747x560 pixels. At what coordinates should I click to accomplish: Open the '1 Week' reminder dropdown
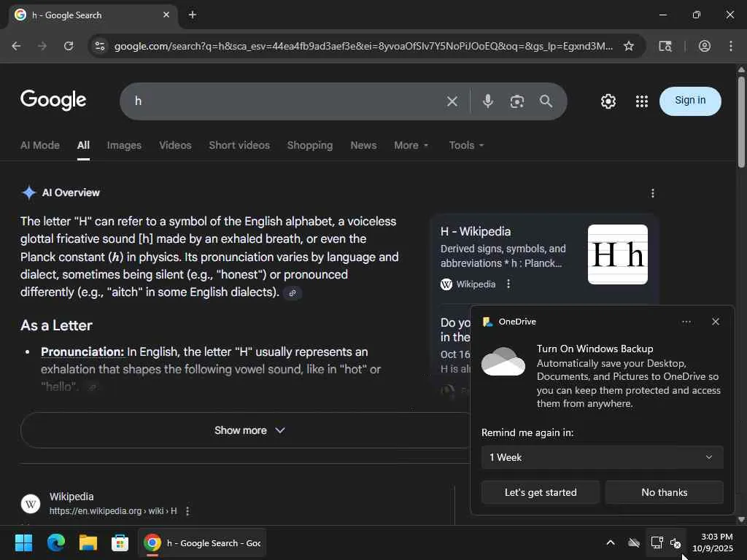602,457
